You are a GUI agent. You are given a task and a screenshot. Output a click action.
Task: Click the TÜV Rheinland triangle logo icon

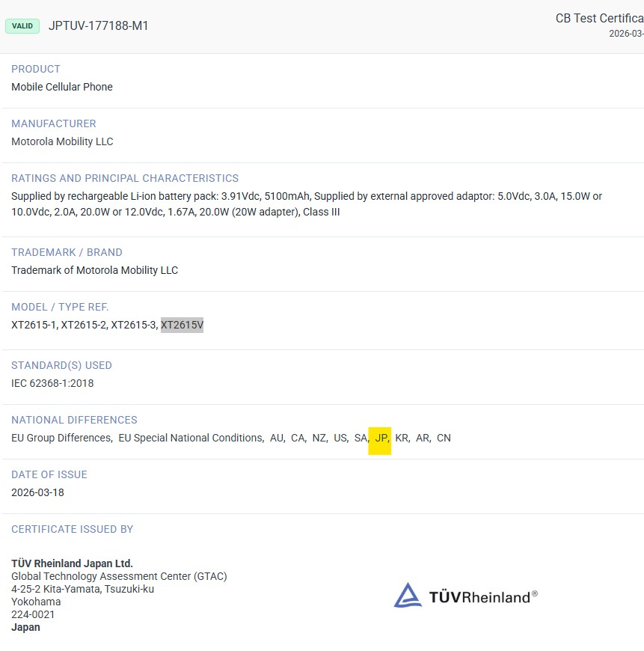pos(408,596)
